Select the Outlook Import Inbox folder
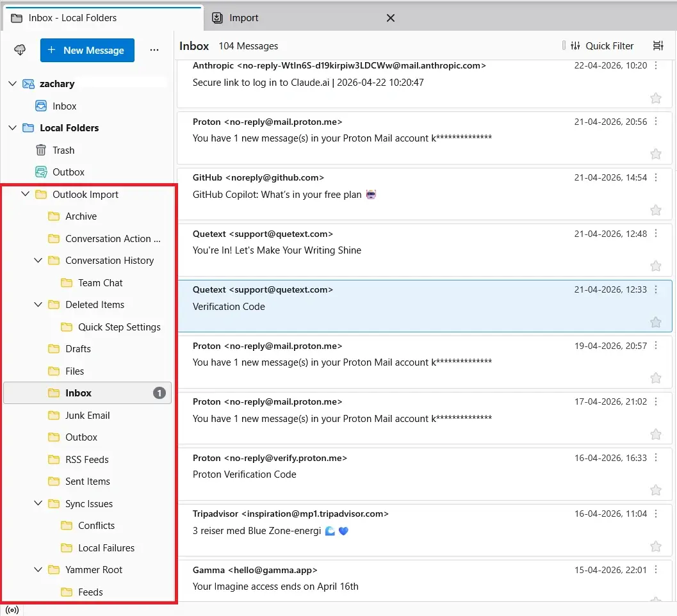This screenshot has width=677, height=616. click(88, 393)
